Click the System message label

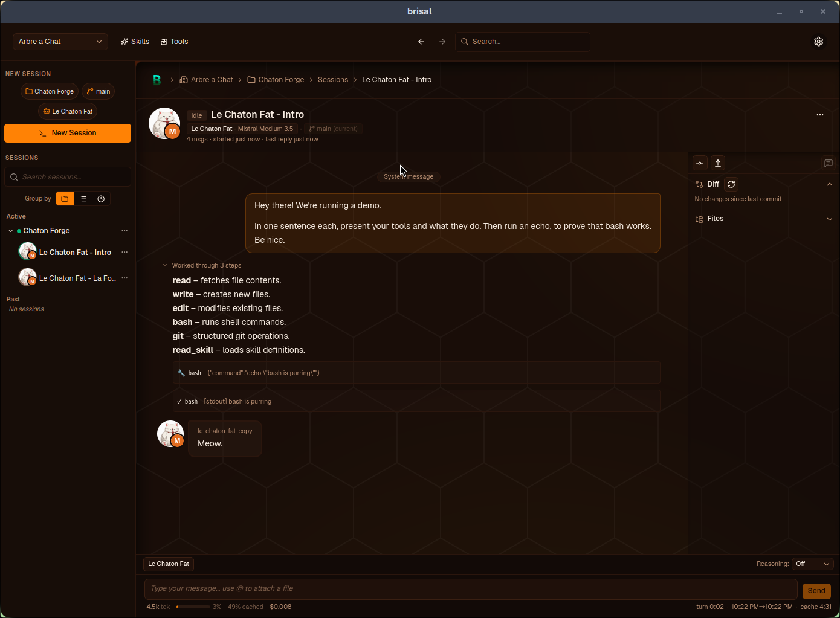point(409,176)
